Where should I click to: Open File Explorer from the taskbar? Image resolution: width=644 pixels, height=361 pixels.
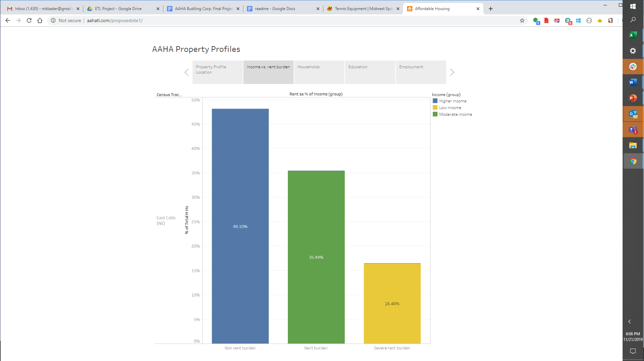pyautogui.click(x=633, y=146)
